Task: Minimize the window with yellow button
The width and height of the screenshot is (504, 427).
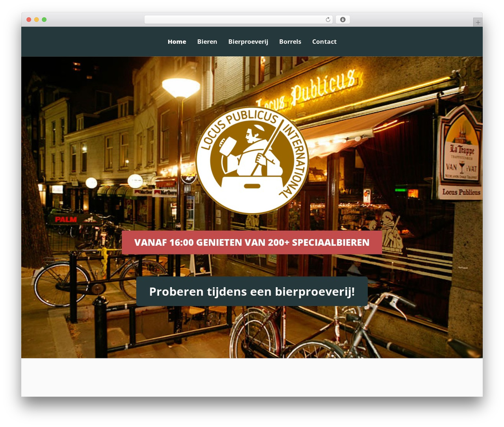Action: [36, 20]
